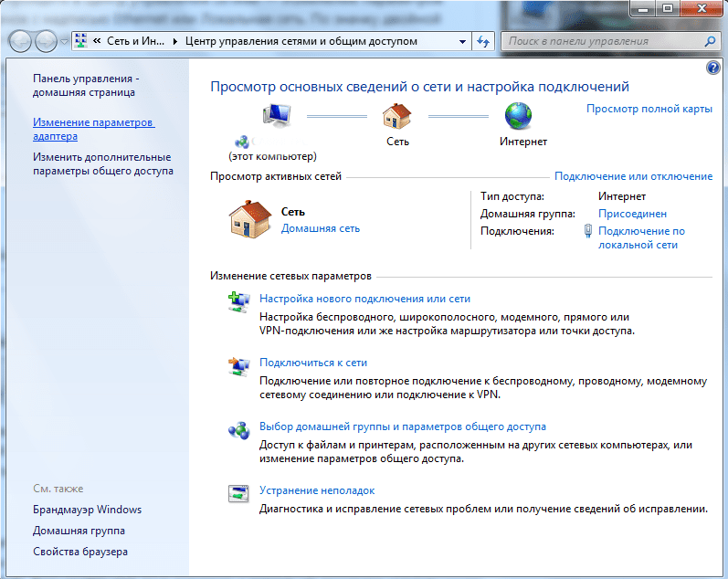Click the Back navigation arrow

20,41
